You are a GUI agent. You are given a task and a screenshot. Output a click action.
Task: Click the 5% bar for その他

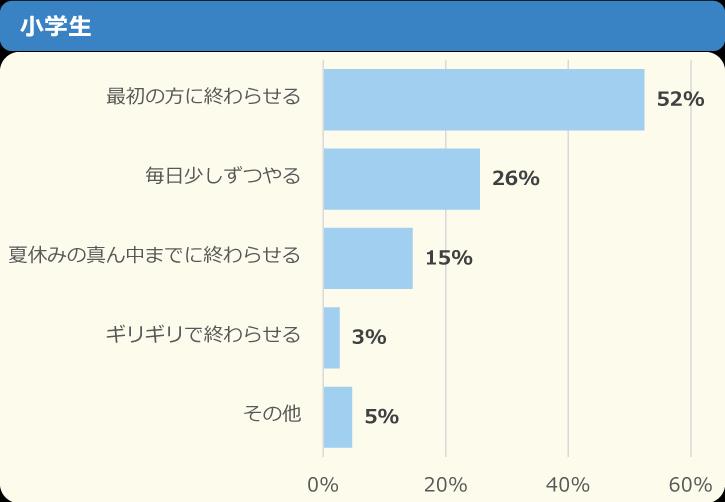point(338,417)
